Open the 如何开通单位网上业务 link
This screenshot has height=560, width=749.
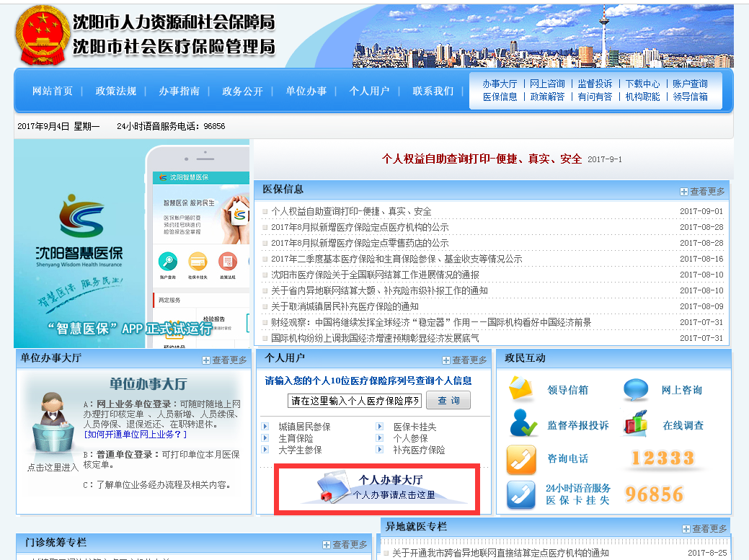point(136,435)
